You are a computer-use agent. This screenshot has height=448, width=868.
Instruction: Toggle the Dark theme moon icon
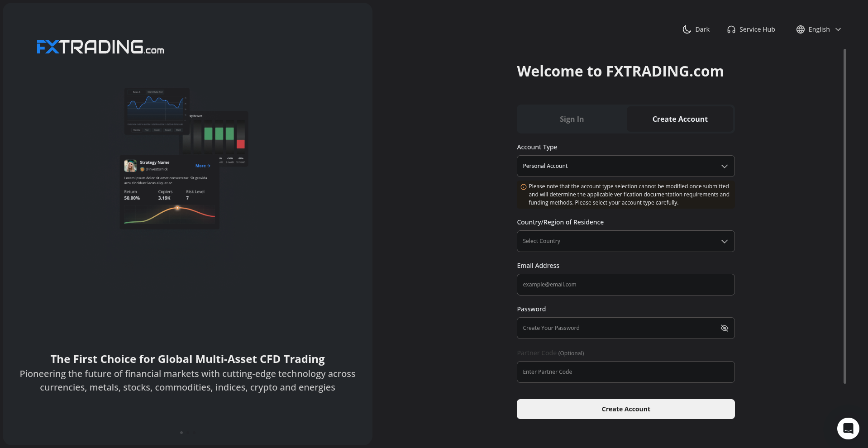click(687, 29)
